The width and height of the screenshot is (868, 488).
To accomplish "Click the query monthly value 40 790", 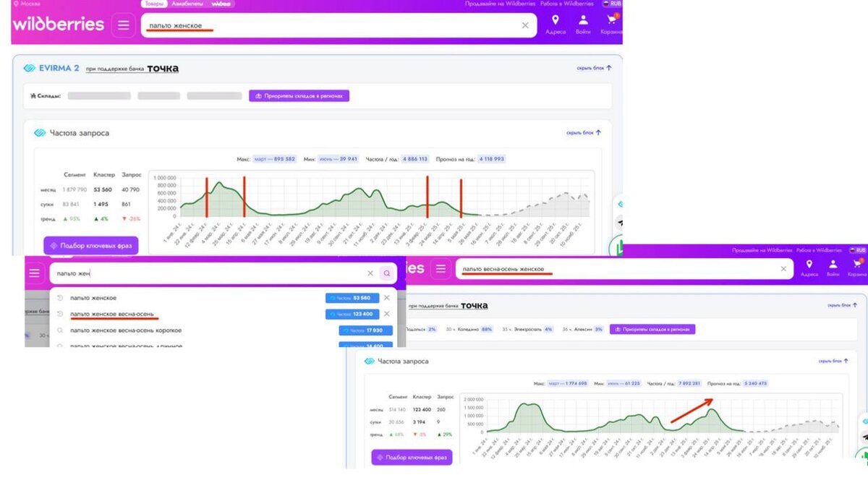I will point(130,189).
